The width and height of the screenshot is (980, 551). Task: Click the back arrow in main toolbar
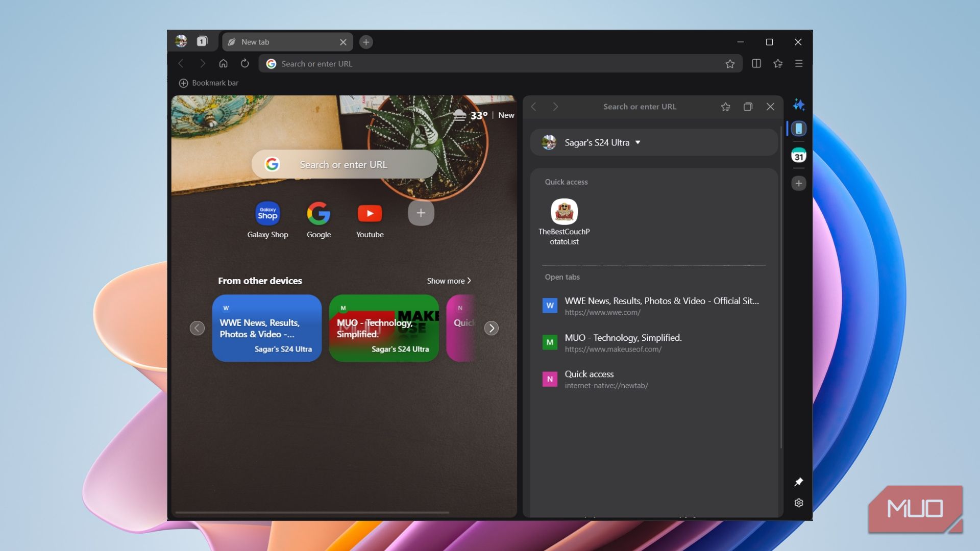181,64
